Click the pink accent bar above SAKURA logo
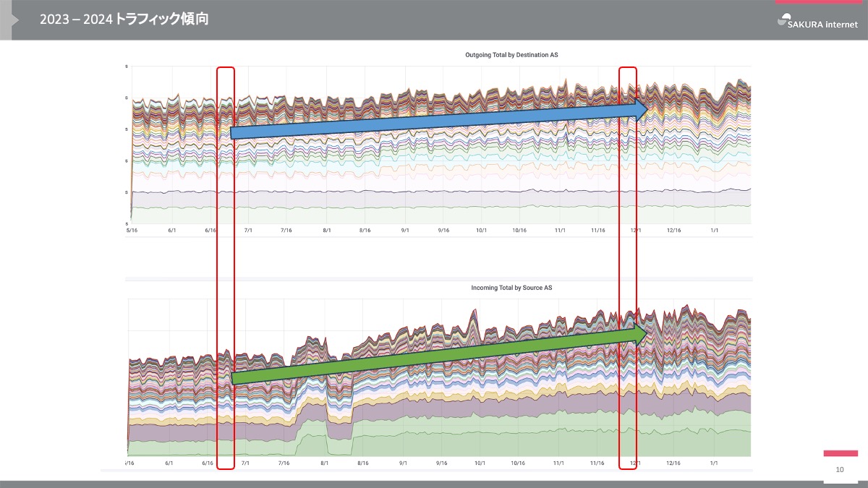868x488 pixels. click(x=817, y=2)
